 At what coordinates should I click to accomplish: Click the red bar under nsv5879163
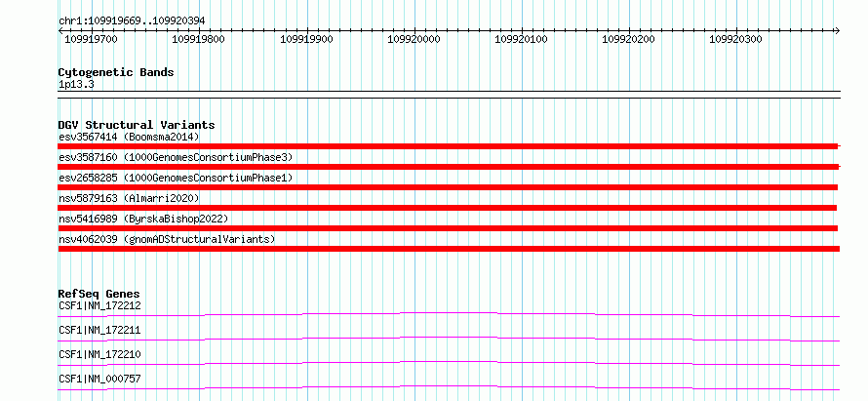(448, 208)
